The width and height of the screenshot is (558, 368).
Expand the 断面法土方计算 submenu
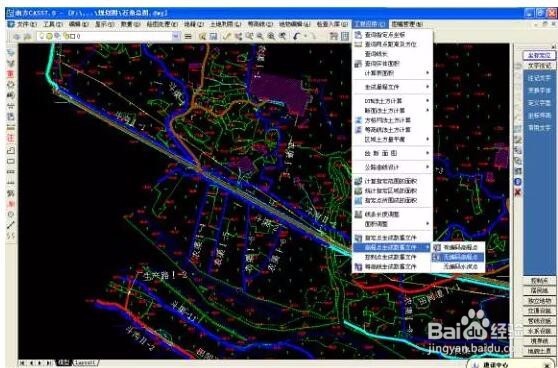393,111
